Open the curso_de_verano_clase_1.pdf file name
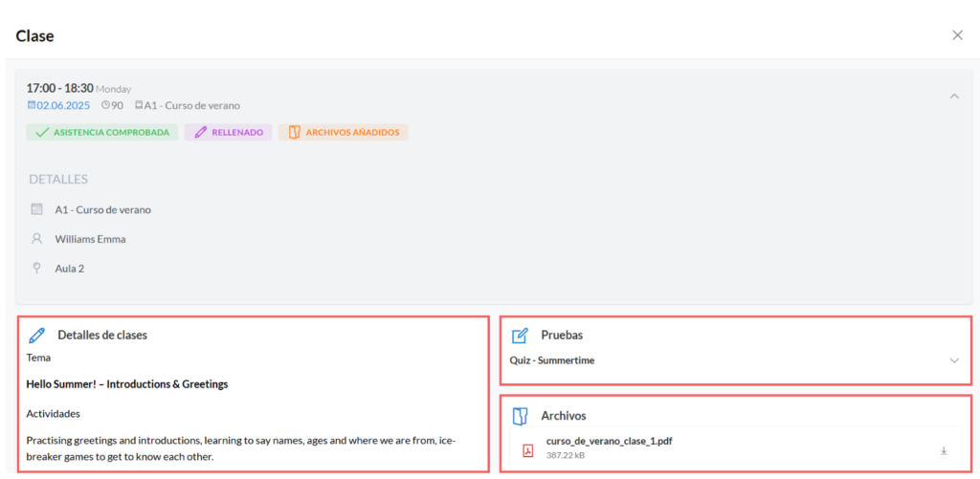980x479 pixels. coord(609,441)
